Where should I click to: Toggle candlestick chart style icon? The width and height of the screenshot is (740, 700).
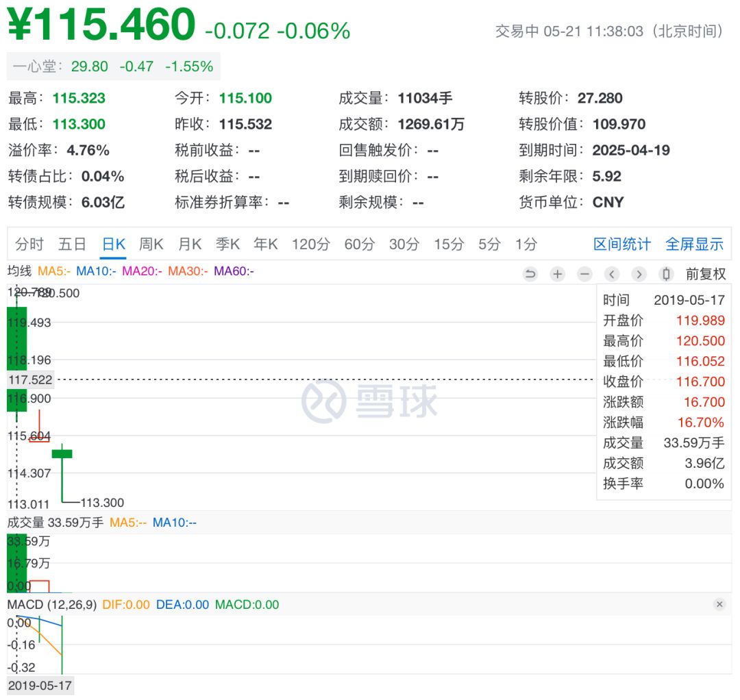(665, 274)
